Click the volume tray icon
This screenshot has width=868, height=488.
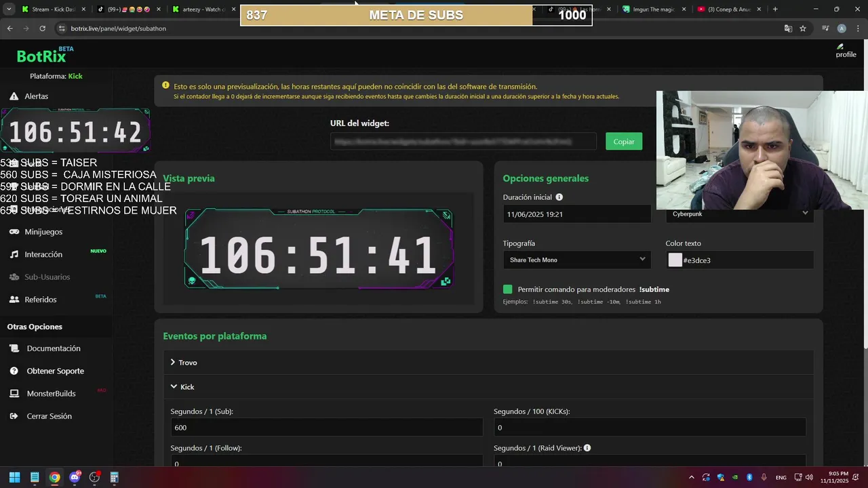tap(809, 477)
